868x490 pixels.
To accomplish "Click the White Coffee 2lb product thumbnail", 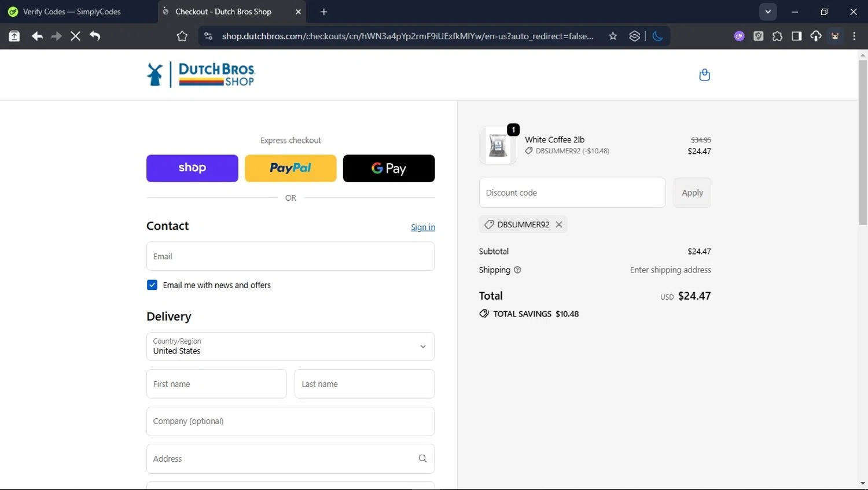I will [x=498, y=145].
